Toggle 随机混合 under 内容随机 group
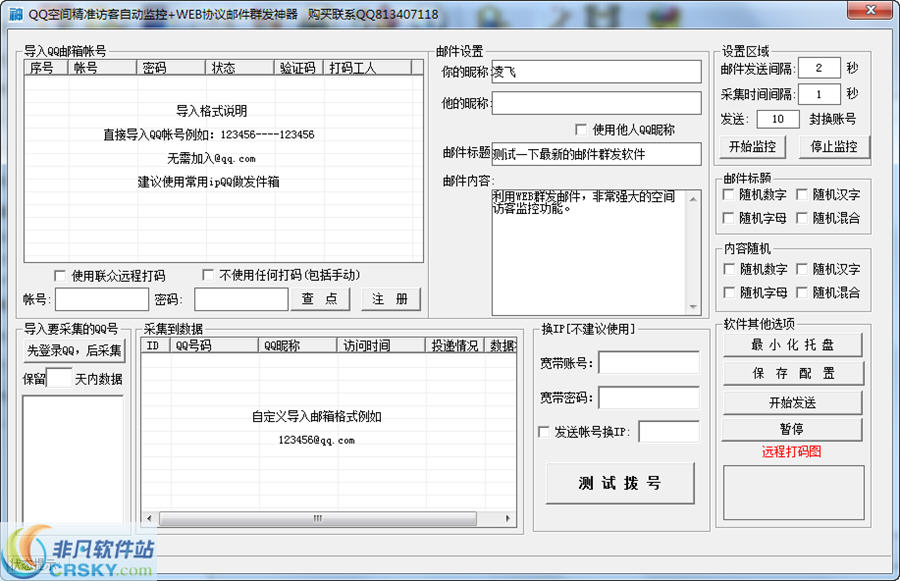900x581 pixels. [802, 292]
